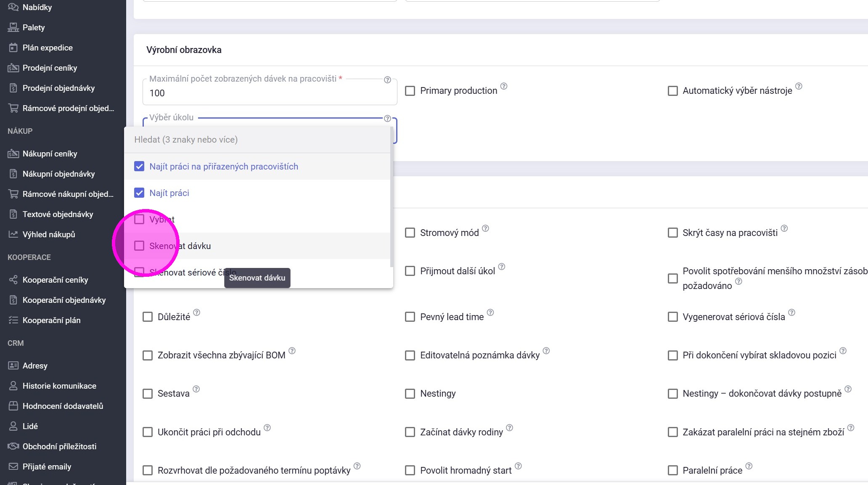Uncheck Najít práci na přiřazených pracovištích
Image resolution: width=868 pixels, height=485 pixels.
click(139, 166)
